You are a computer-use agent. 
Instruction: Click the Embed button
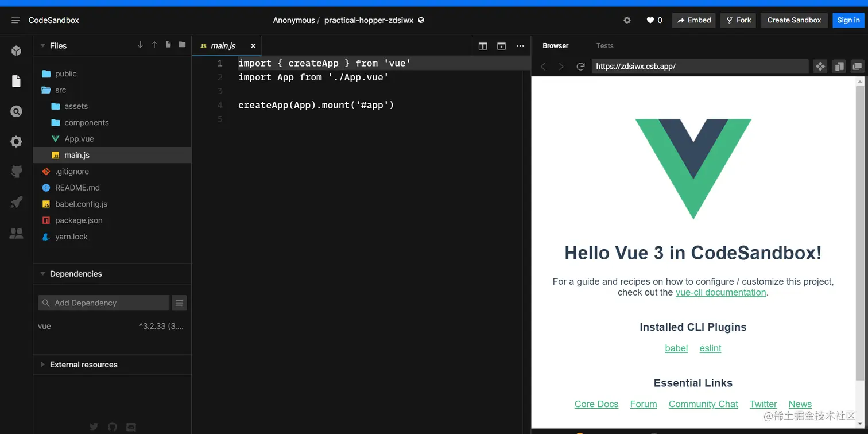coord(693,20)
